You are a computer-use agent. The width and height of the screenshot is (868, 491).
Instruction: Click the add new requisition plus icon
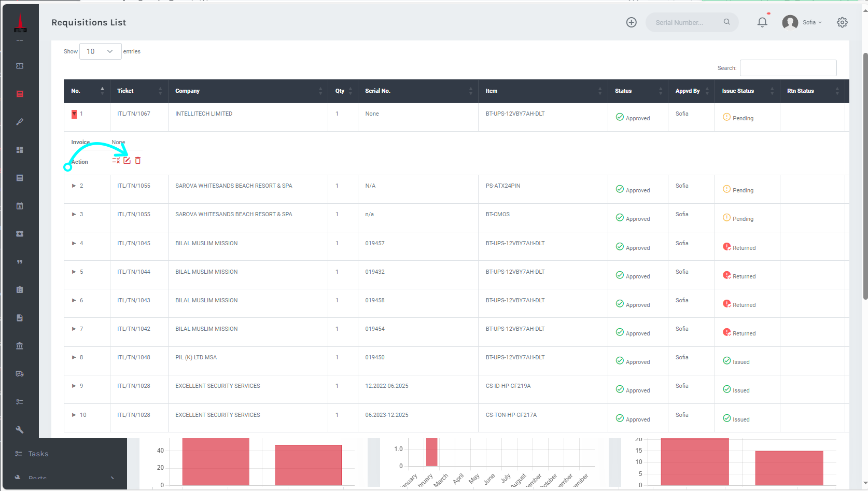pos(631,22)
